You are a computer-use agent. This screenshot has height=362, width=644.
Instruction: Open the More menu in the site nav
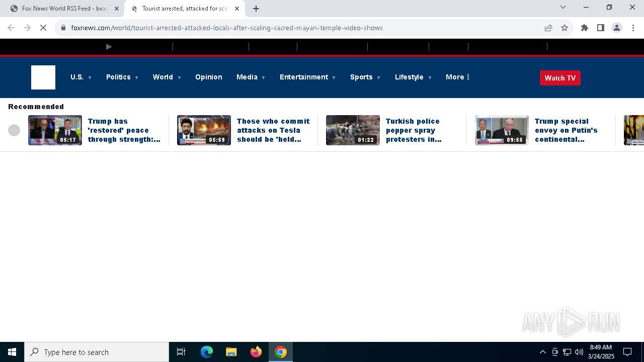point(458,77)
